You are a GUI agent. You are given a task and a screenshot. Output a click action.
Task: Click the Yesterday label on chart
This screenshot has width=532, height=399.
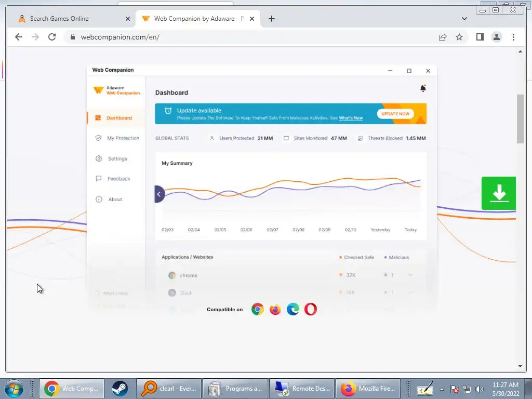point(380,230)
